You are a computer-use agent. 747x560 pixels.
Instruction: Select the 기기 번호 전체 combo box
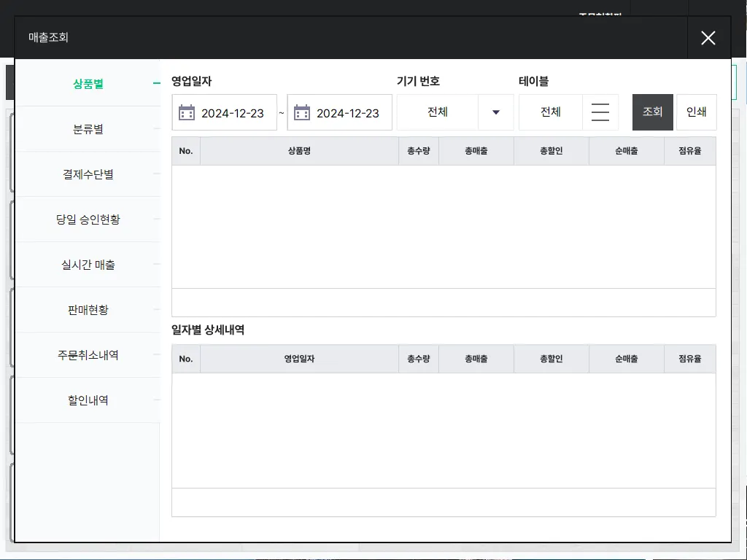[x=455, y=112]
